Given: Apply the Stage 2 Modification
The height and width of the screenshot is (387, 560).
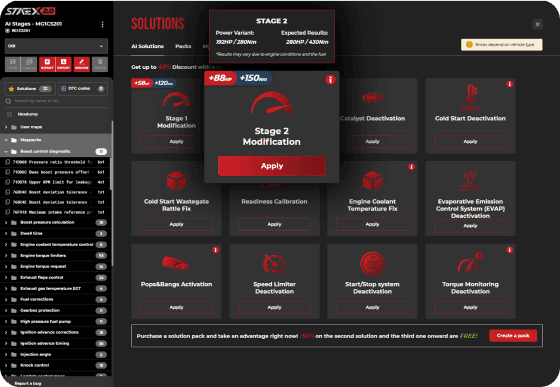Looking at the screenshot, I should click(272, 166).
